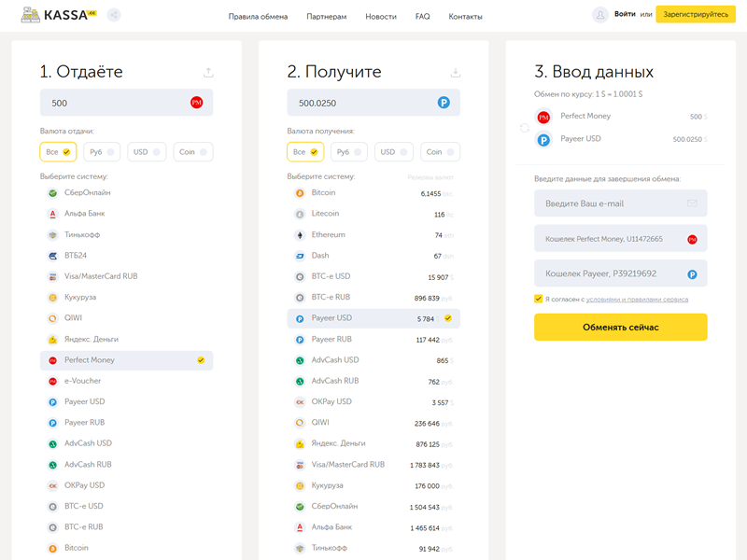Image resolution: width=747 pixels, height=560 pixels.
Task: Select the Руб filter under Валюта отдачи
Action: (102, 152)
